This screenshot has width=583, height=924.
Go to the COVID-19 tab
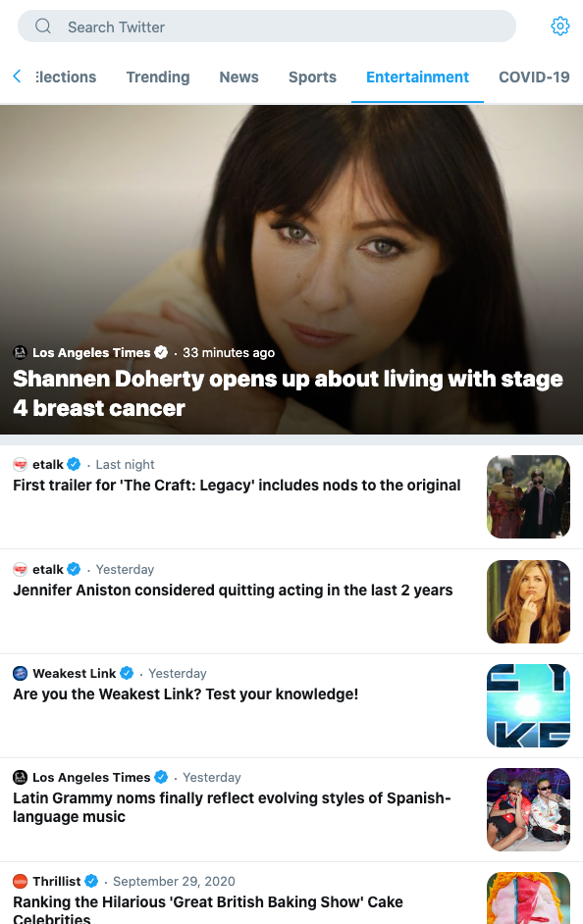point(534,77)
